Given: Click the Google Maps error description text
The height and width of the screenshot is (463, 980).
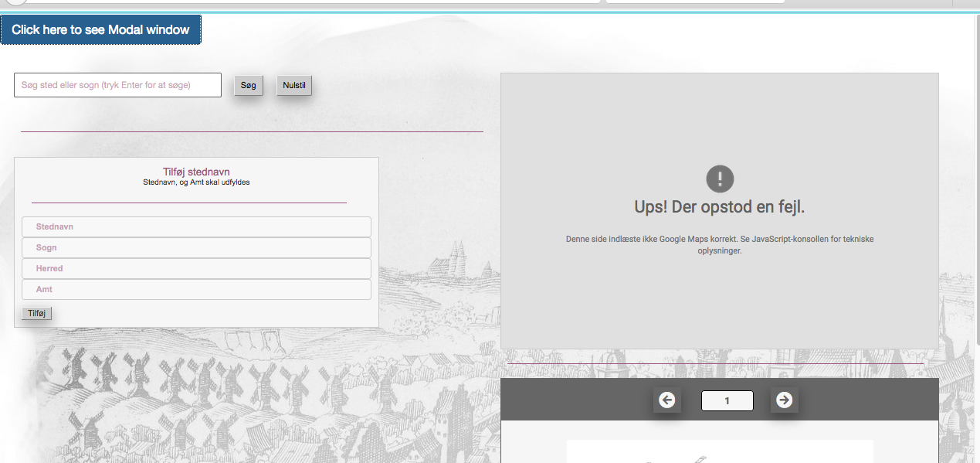Looking at the screenshot, I should [x=719, y=245].
